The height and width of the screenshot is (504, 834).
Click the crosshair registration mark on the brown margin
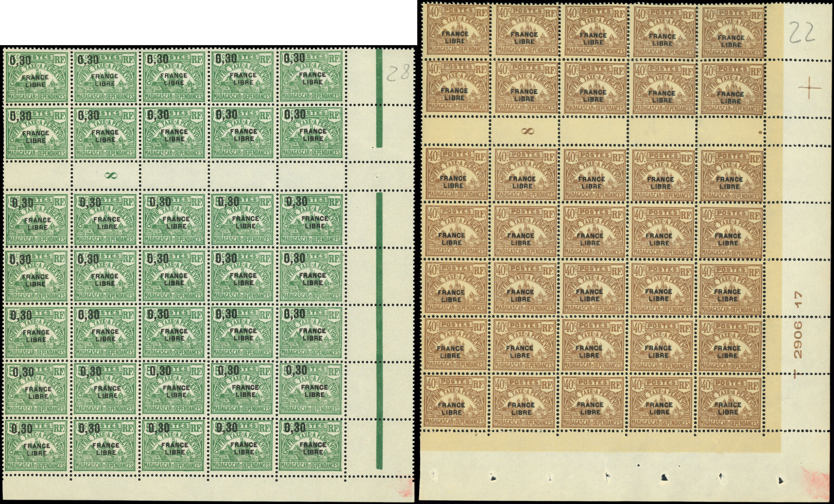(809, 88)
